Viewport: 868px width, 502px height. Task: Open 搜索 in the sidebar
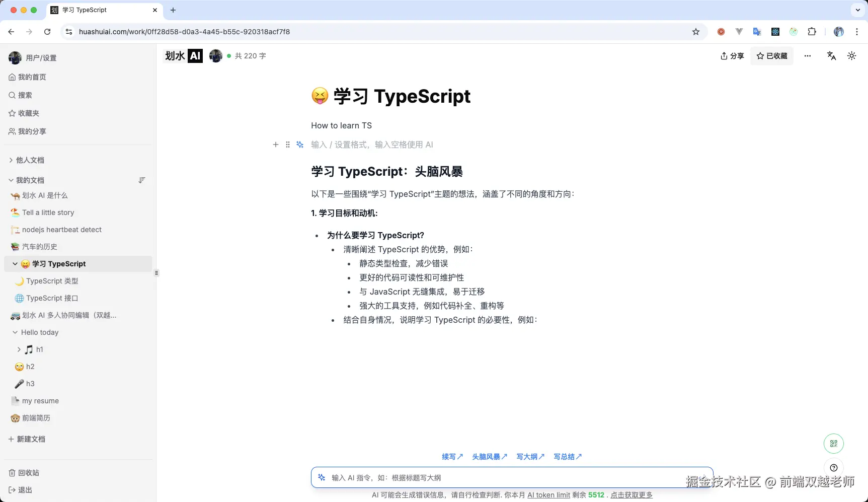pos(20,95)
